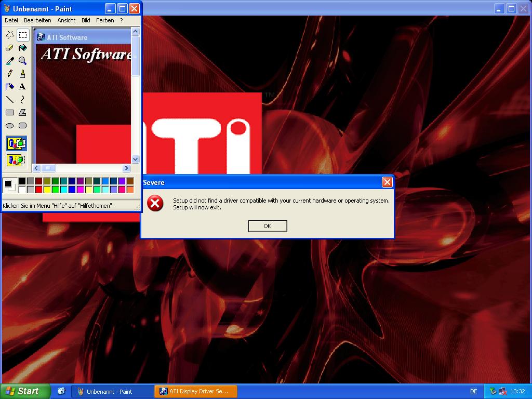Screen dimensions: 532x399
Task: Click the red error icon in Severe dialog
Action: pos(155,203)
